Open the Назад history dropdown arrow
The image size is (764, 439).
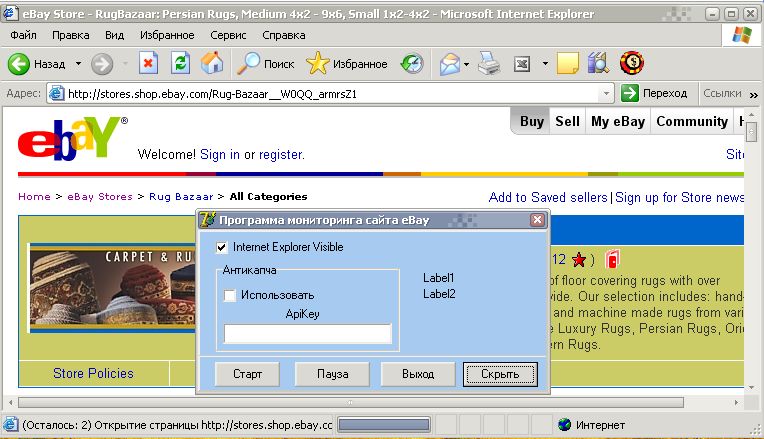tap(78, 64)
